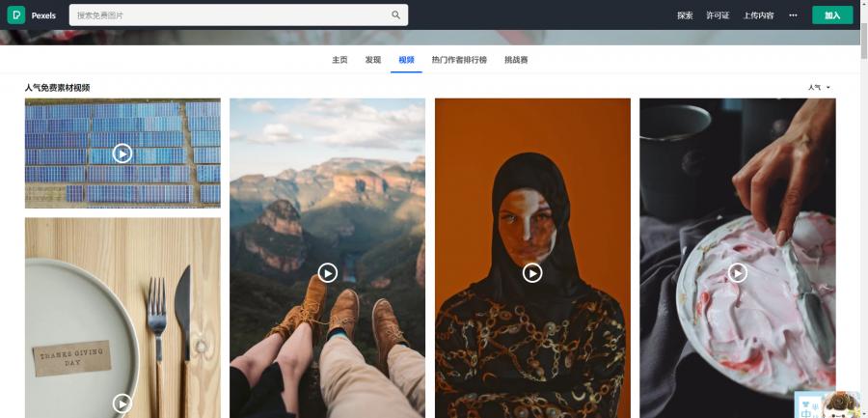Switch to the 主页 tab
Screen dimensions: 868x418
(x=339, y=60)
